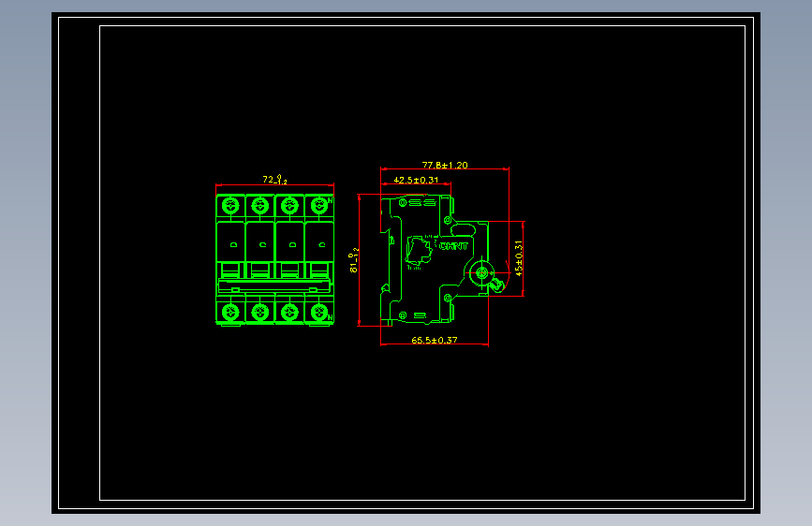Click the common toggle tie bar in front view
Viewport: 812px width, 526px height.
(274, 285)
